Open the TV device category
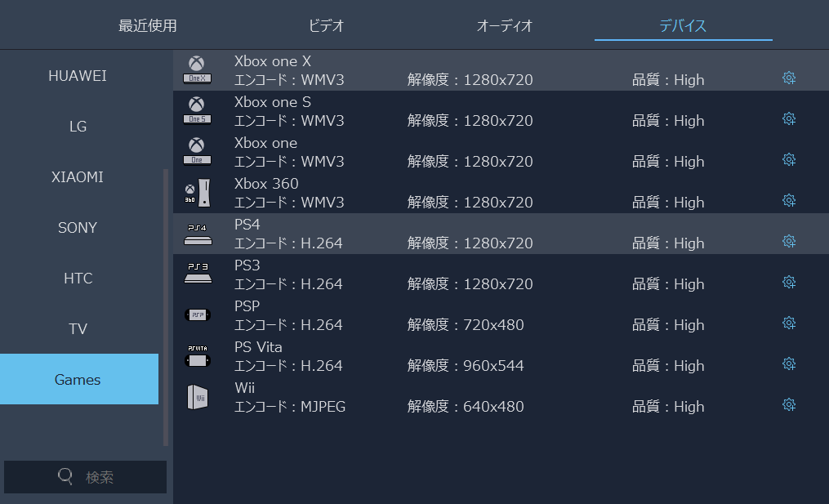The image size is (829, 504). point(78,329)
